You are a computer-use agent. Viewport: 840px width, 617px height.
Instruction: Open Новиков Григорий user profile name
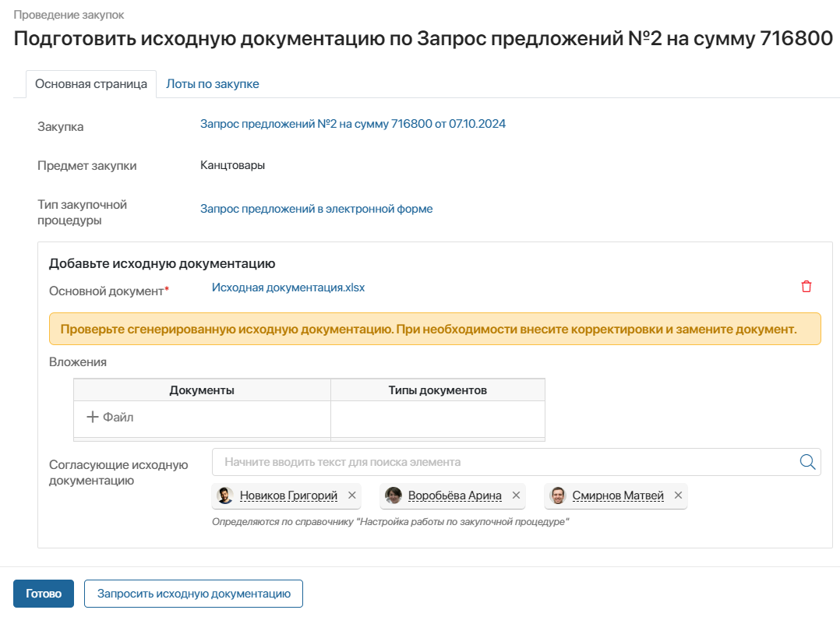tap(288, 495)
